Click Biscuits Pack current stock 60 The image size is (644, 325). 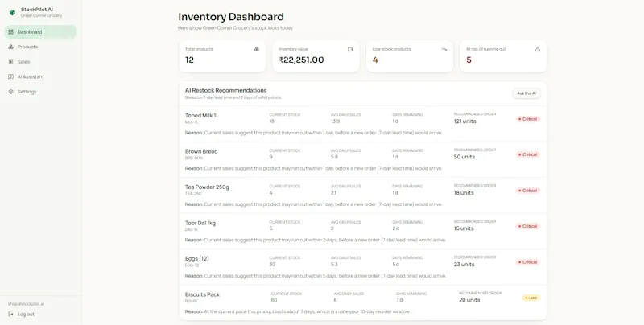click(274, 300)
